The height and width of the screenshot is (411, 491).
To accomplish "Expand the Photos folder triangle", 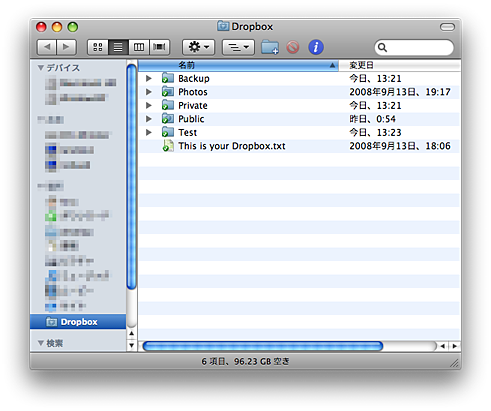I will tap(149, 92).
